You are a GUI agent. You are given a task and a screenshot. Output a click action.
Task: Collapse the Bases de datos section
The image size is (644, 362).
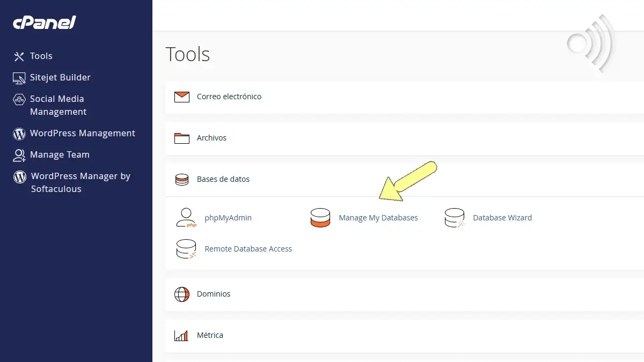click(x=223, y=179)
